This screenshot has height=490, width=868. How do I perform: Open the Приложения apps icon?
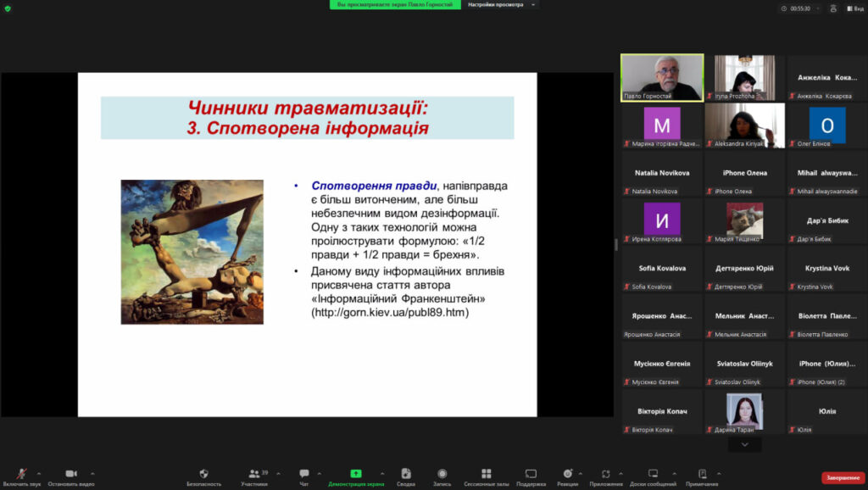[606, 475]
